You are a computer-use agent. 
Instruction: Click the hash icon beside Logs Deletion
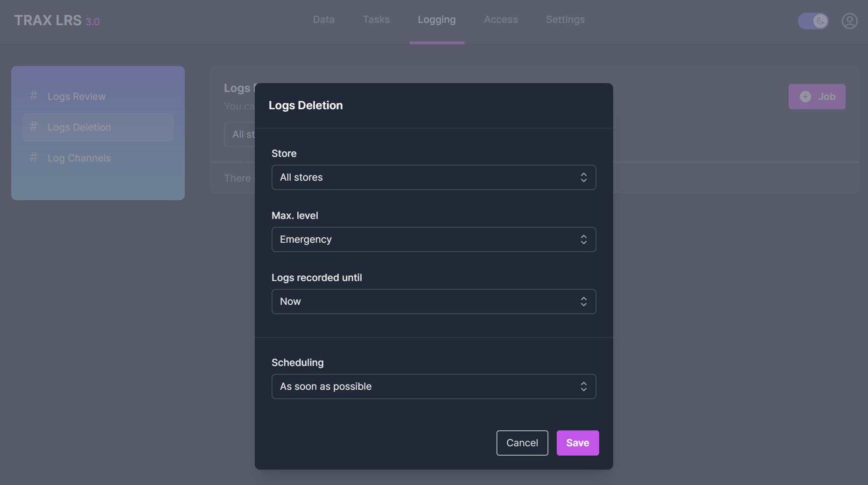(x=34, y=127)
